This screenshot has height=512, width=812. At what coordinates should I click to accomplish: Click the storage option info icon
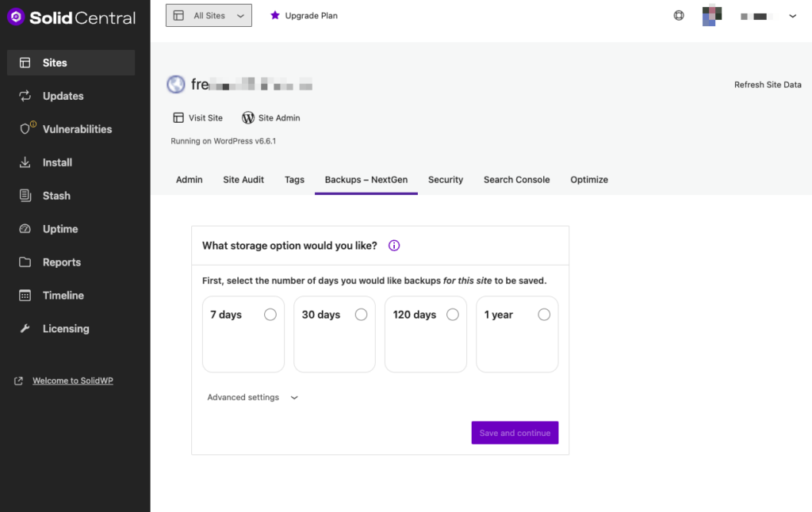click(x=394, y=246)
